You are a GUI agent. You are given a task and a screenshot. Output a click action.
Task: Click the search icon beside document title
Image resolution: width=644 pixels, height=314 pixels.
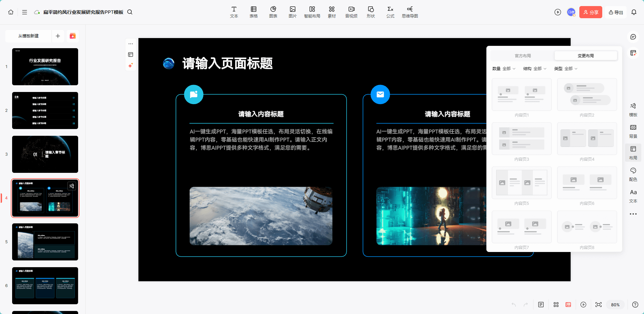pyautogui.click(x=130, y=12)
